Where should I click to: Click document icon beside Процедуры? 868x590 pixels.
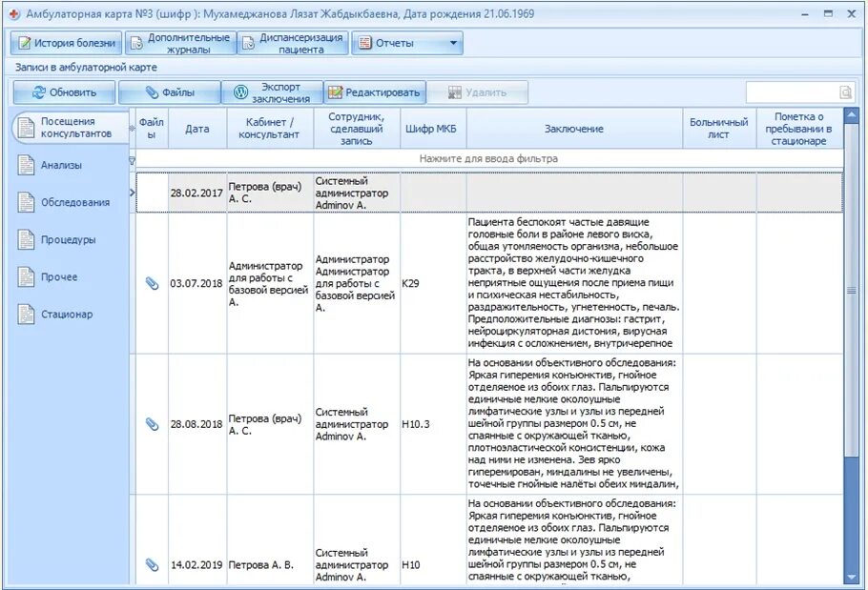tap(26, 239)
